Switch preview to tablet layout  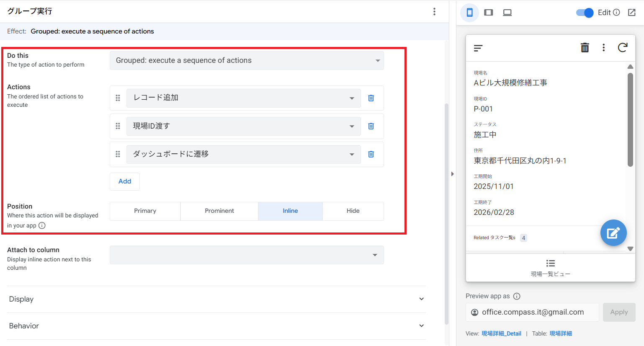(x=488, y=13)
